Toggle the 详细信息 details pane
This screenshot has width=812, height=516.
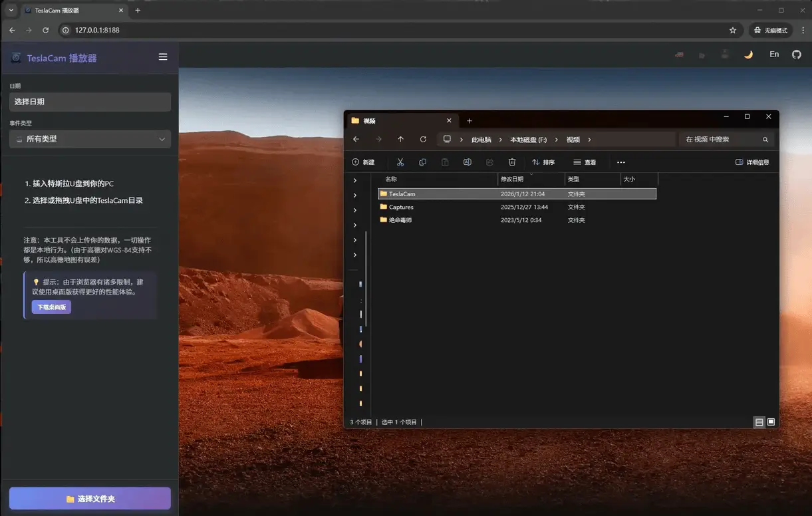point(752,162)
